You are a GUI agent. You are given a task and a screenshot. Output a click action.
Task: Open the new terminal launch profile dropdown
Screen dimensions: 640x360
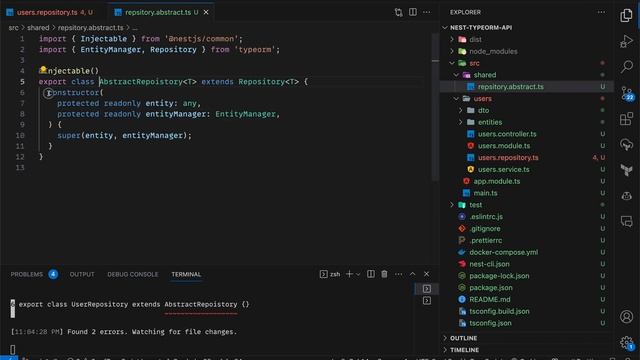coord(358,274)
